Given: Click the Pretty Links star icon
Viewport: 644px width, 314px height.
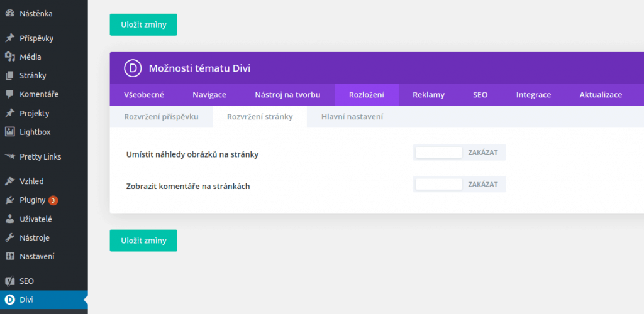Looking at the screenshot, I should pos(9,156).
